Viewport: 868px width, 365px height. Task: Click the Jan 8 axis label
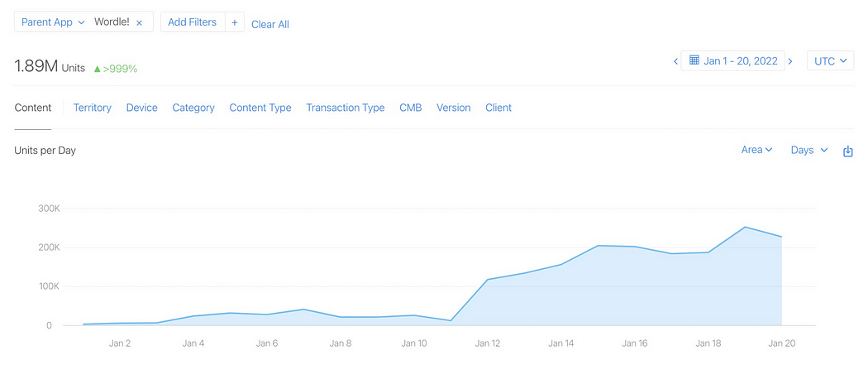point(341,343)
